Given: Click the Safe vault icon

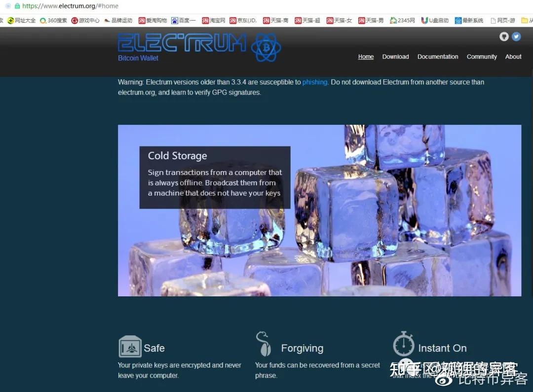Looking at the screenshot, I should tap(130, 346).
